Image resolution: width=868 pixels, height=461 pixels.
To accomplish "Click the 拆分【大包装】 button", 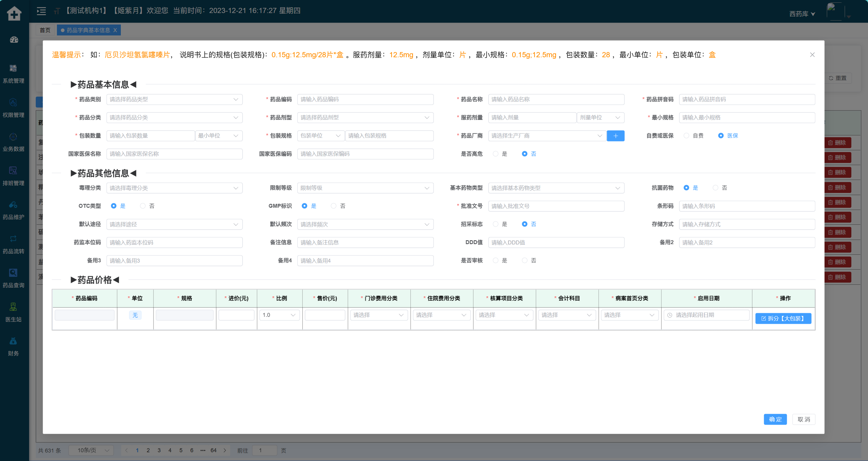I will point(783,318).
